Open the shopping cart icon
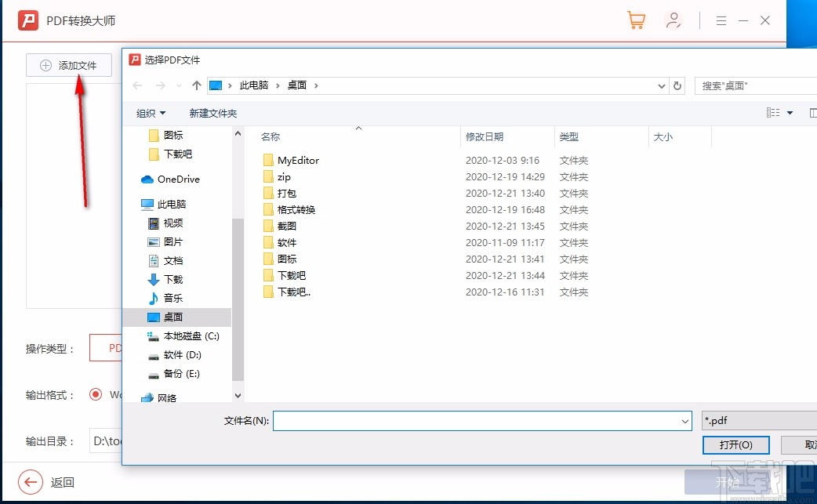 (x=636, y=20)
